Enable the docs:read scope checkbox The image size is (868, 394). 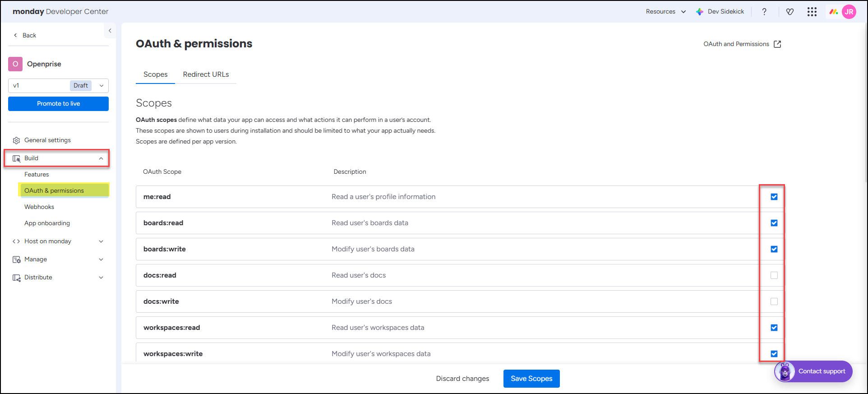point(774,275)
